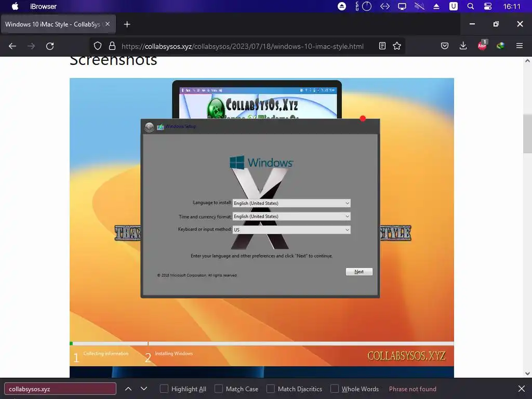Close the Windows 10 iMac Style tab
The height and width of the screenshot is (399, 532).
point(107,24)
